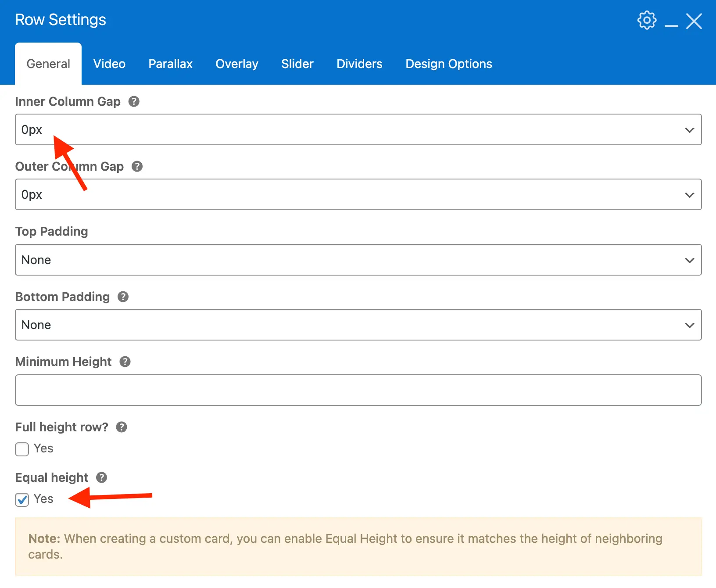716x588 pixels.
Task: Uncheck the Equal height Yes checkbox
Action: [x=21, y=499]
